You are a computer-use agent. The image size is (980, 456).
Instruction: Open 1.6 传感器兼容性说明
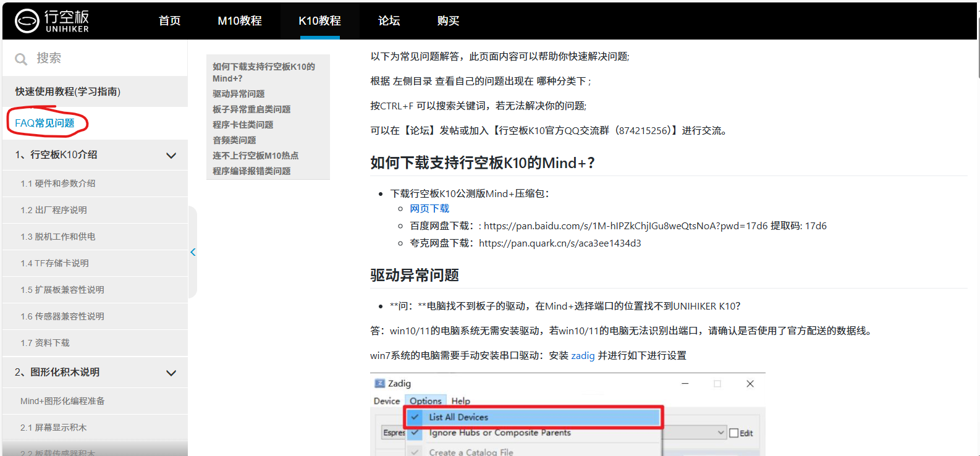tap(95, 316)
